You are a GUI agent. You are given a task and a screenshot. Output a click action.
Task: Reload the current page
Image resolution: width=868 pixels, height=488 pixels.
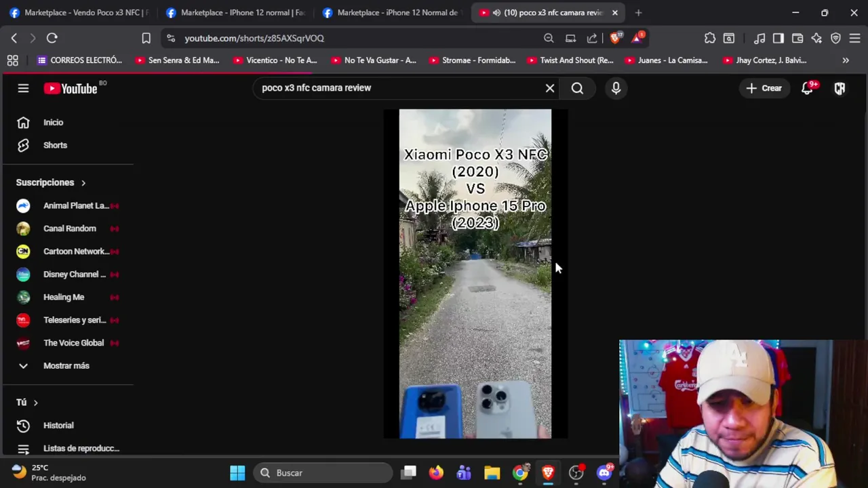click(52, 39)
